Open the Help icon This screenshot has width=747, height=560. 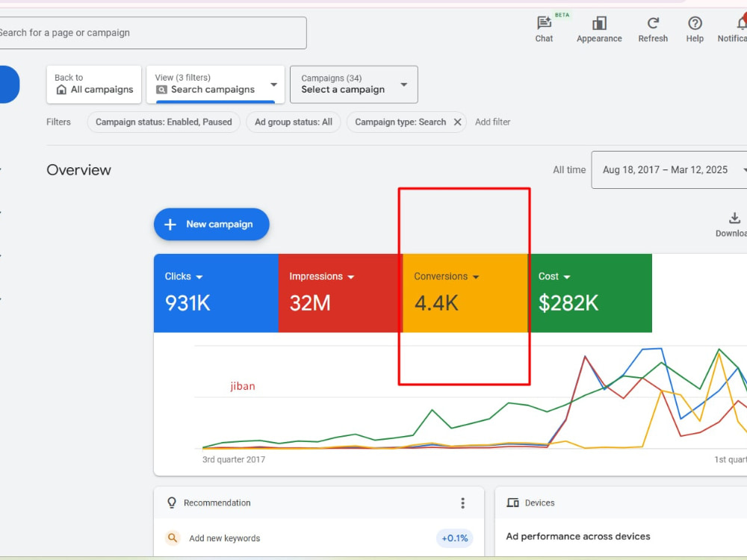[695, 23]
